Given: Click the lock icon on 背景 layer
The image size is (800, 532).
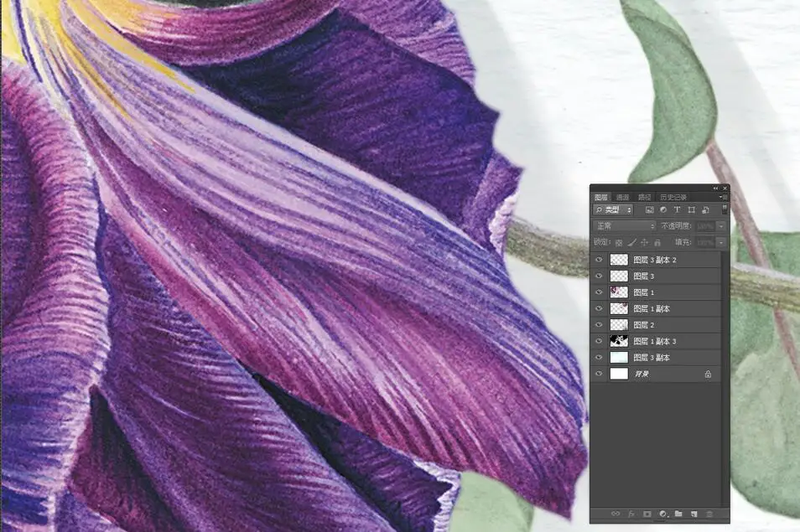Looking at the screenshot, I should tap(708, 374).
